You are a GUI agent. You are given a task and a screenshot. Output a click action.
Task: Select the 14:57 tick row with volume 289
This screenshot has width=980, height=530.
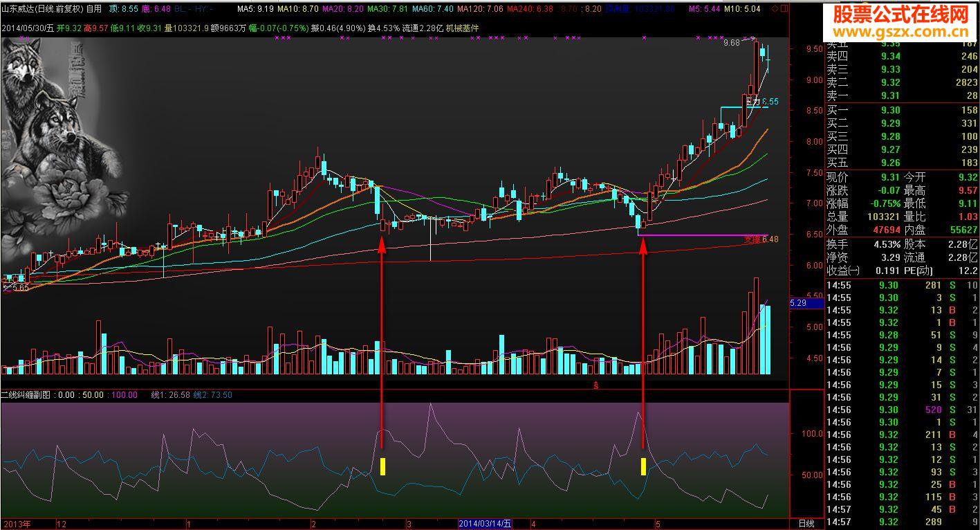(x=903, y=522)
